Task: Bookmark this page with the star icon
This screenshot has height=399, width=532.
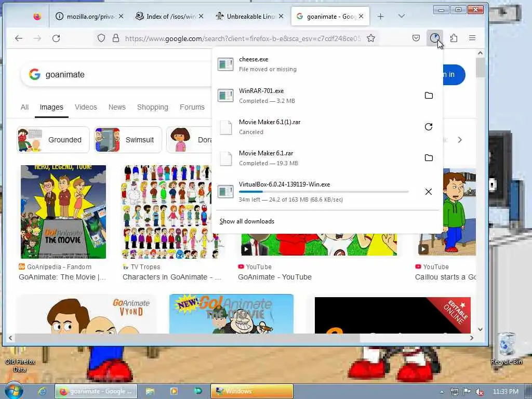Action: 371,38
